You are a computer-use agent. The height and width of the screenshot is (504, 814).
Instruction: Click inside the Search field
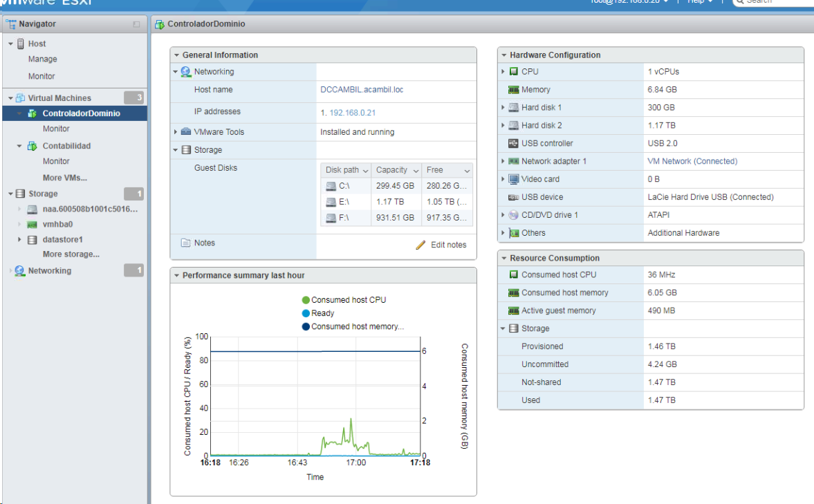[x=775, y=2]
